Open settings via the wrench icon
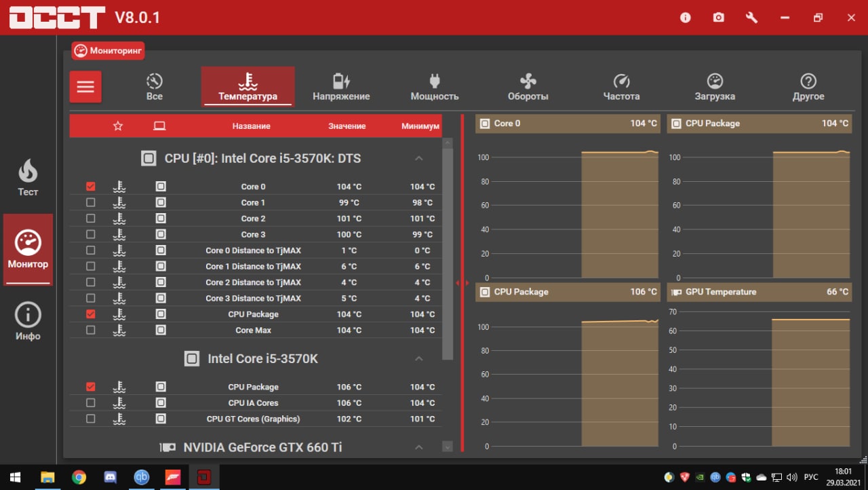The width and height of the screenshot is (868, 490). click(x=751, y=18)
